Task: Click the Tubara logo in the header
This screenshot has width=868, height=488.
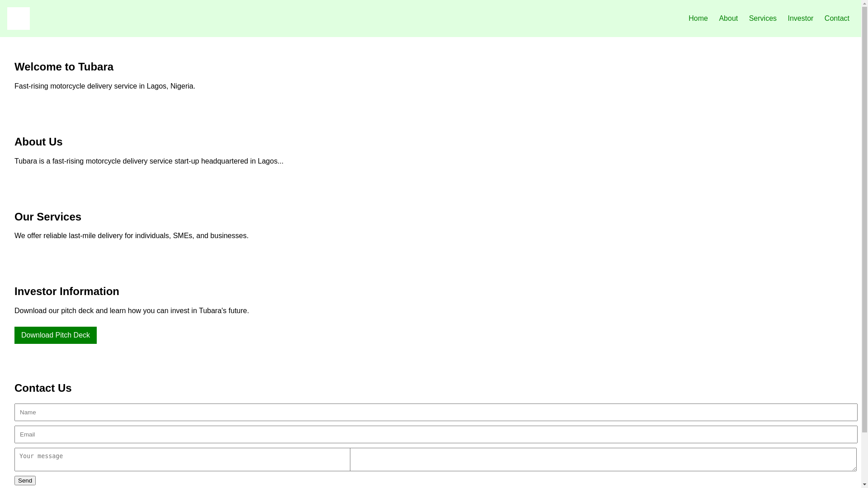Action: point(19,19)
